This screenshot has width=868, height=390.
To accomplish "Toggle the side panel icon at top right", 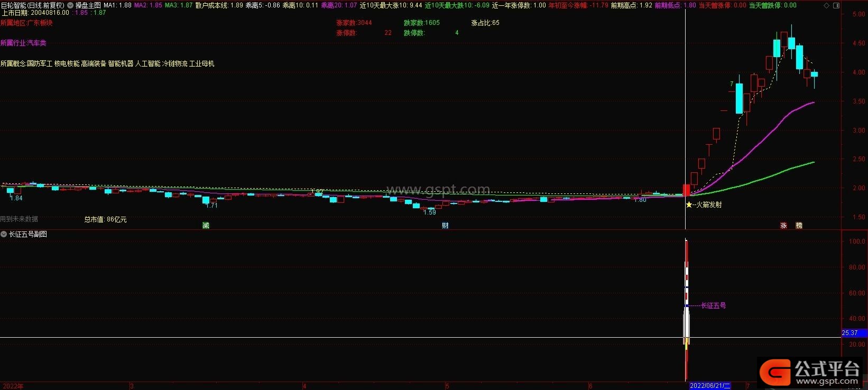I will pos(836,5).
